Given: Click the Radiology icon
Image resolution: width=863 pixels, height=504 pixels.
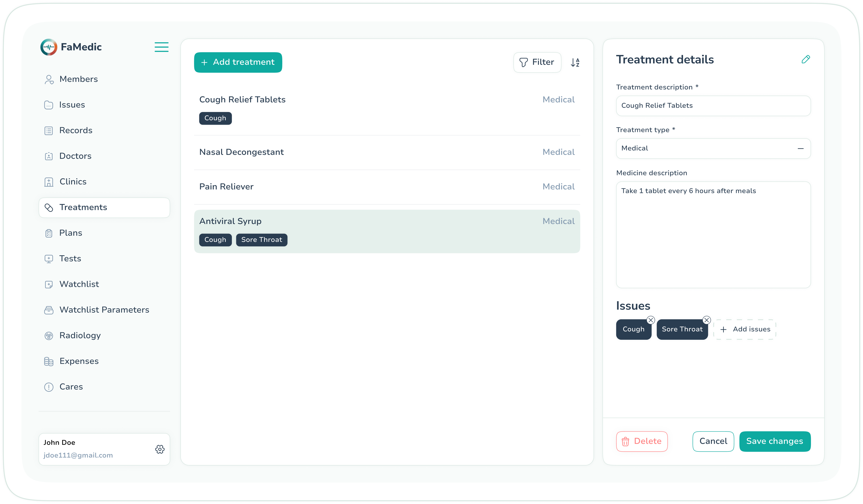Looking at the screenshot, I should click(49, 336).
